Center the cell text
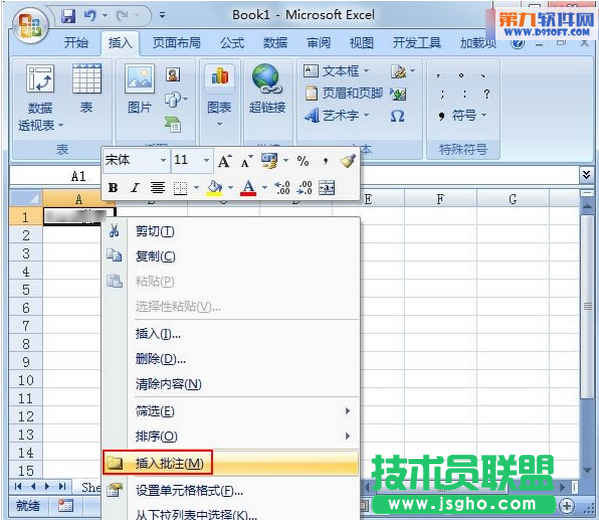This screenshot has width=599, height=520. [x=157, y=188]
